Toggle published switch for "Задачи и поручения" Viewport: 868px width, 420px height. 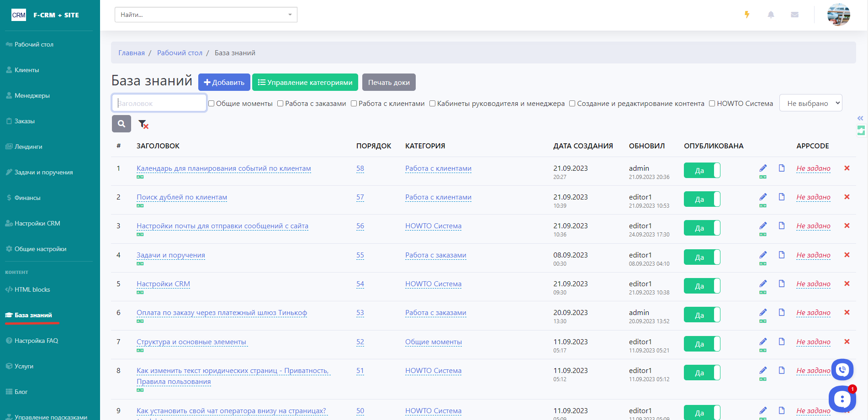[x=702, y=257]
